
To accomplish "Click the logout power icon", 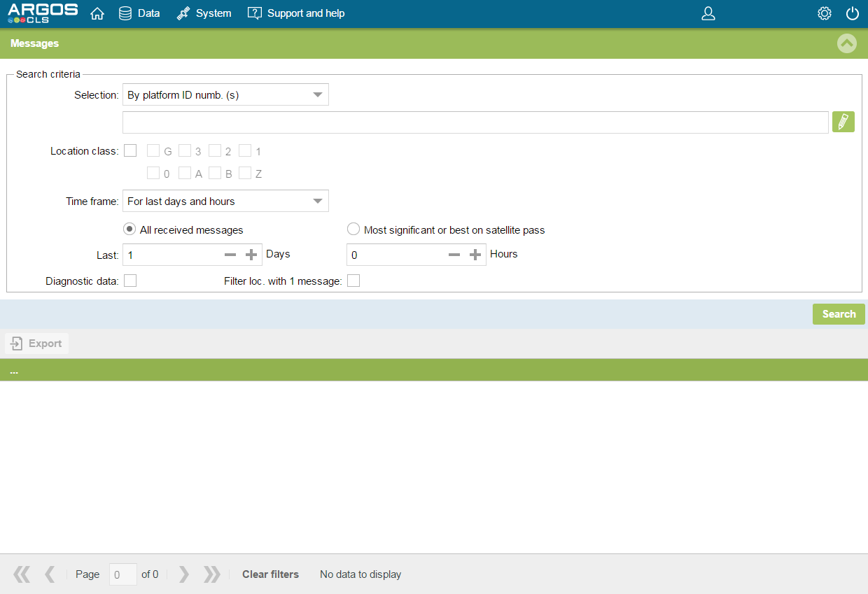I will pos(852,13).
